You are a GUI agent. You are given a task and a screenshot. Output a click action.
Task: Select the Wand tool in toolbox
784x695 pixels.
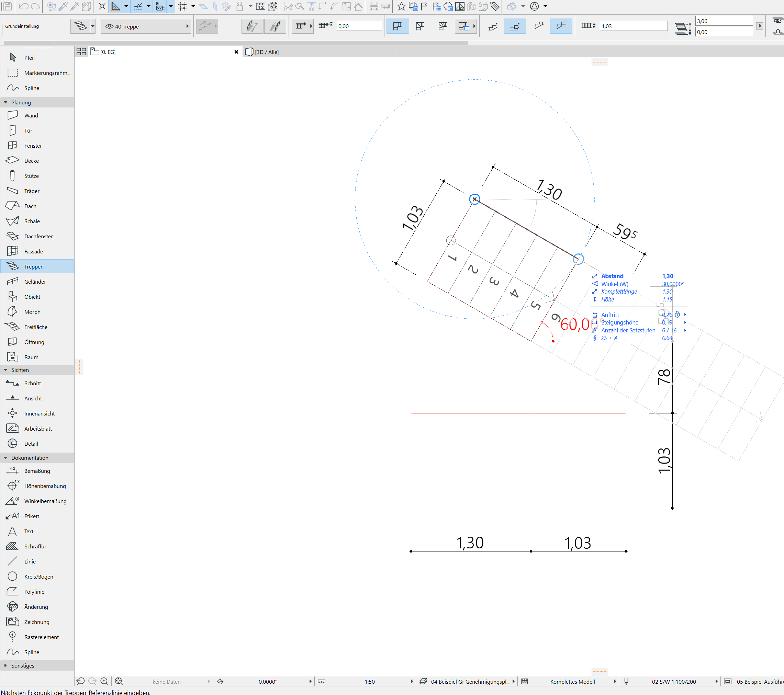tap(31, 115)
